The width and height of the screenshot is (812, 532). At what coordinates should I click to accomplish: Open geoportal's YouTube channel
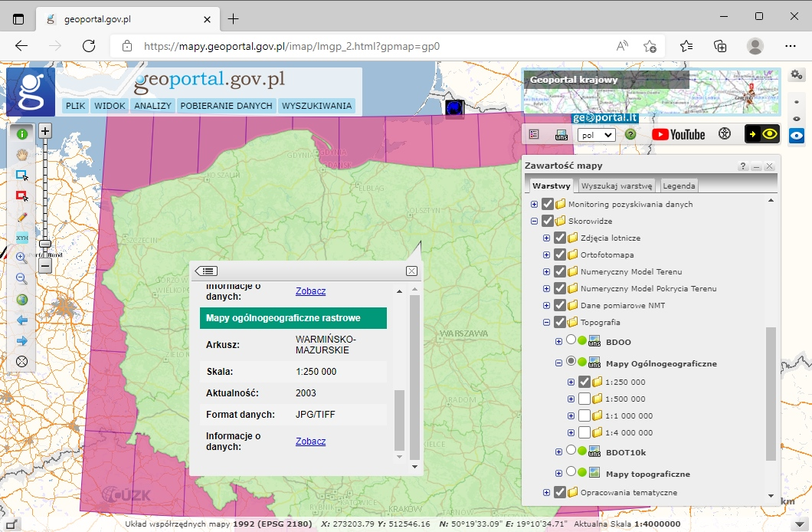[x=679, y=134]
